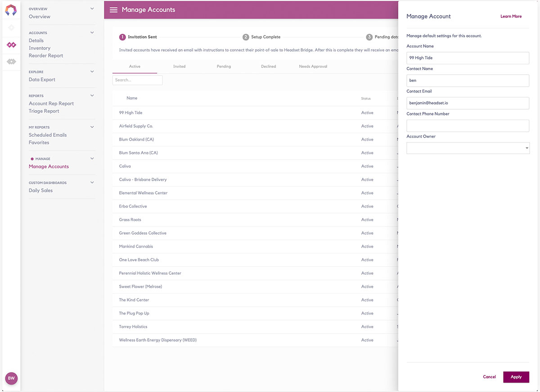Click the Apply button

pyautogui.click(x=516, y=377)
